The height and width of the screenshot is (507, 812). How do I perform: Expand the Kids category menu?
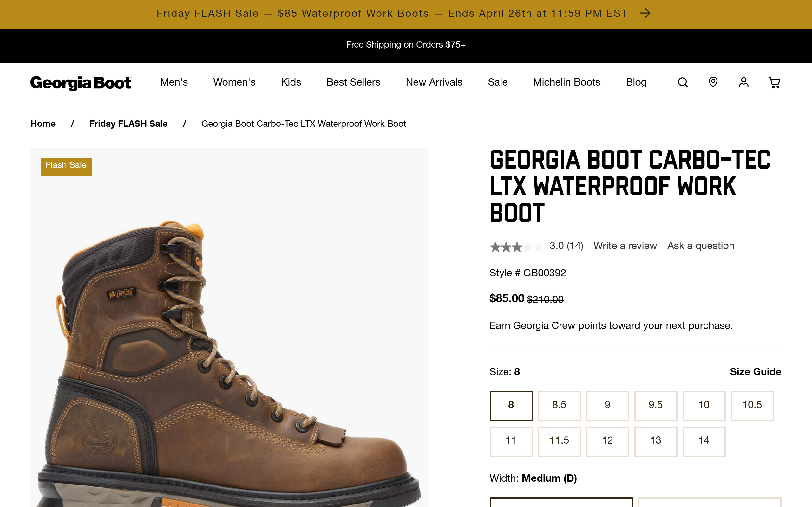click(x=291, y=82)
